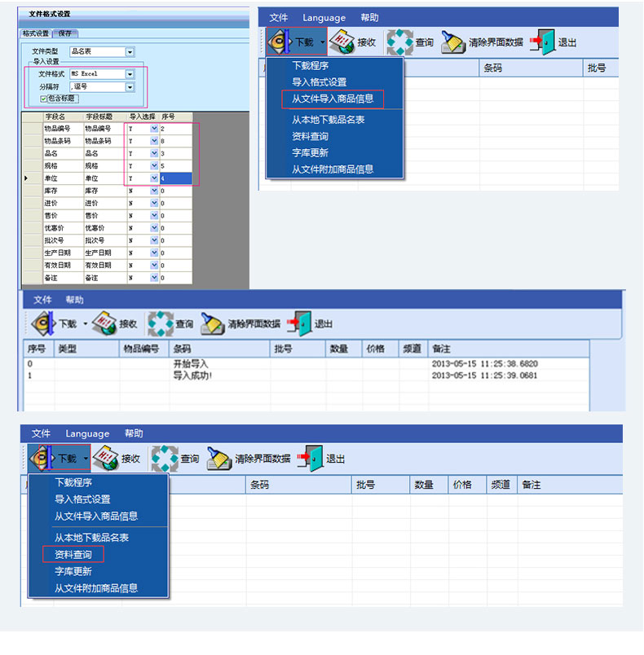This screenshot has width=644, height=655.
Task: Open the 文件格式 dropdown showing MS Excel
Action: tap(130, 74)
